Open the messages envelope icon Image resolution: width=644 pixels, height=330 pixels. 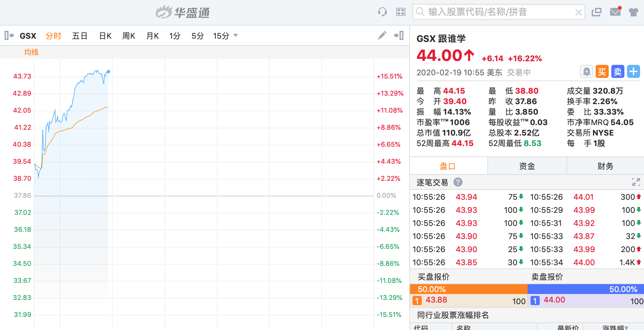tap(615, 12)
